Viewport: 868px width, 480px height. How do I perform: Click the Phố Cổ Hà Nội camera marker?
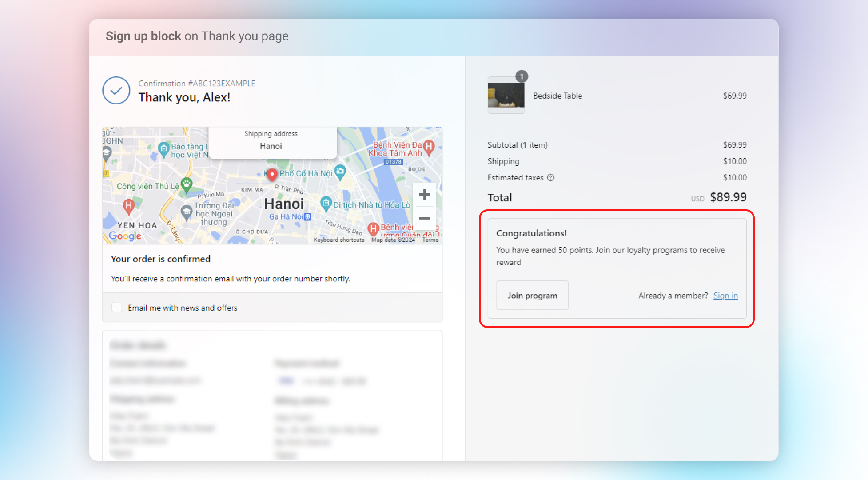click(x=340, y=172)
